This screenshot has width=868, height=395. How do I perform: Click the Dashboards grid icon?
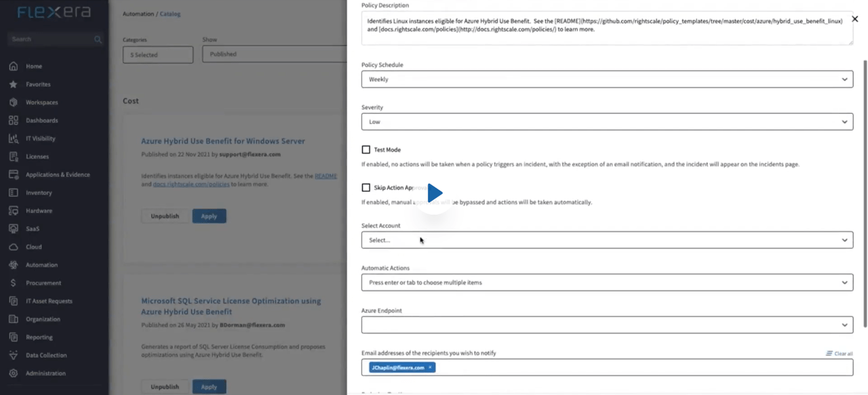click(14, 121)
